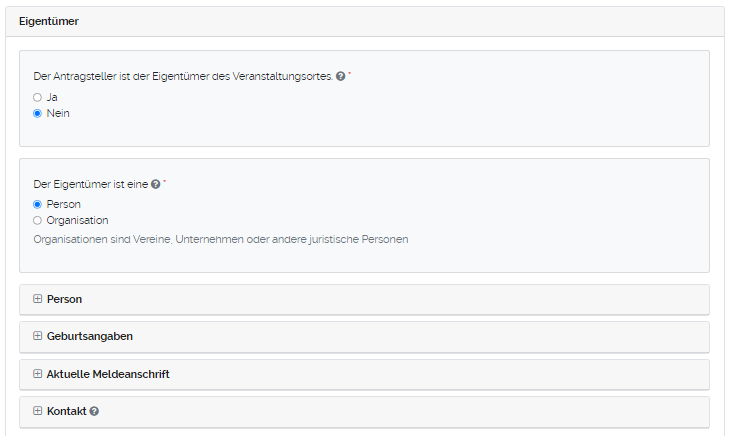Screen dimensions: 729x436
Task: Expand the 'Person' section title
Action: click(64, 299)
